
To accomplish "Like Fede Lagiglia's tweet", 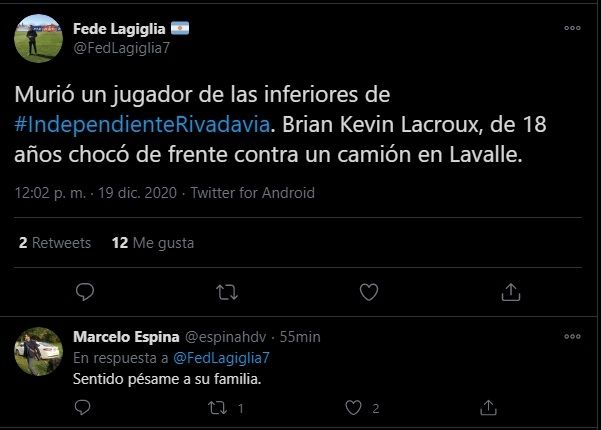I will coord(369,292).
